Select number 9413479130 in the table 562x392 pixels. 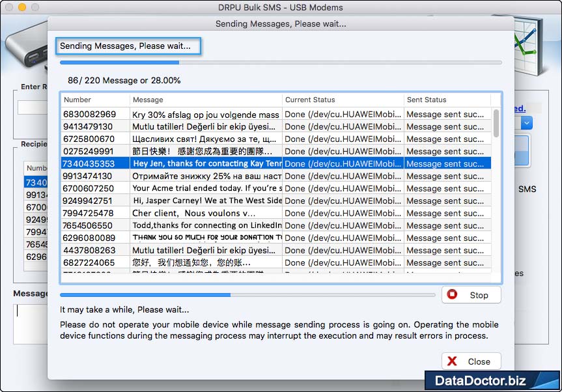pyautogui.click(x=88, y=126)
